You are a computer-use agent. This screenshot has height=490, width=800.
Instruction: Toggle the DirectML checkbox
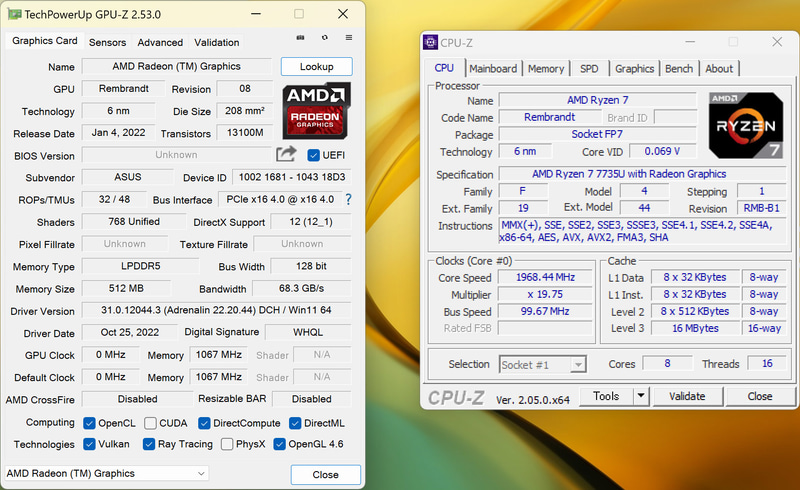pyautogui.click(x=295, y=423)
